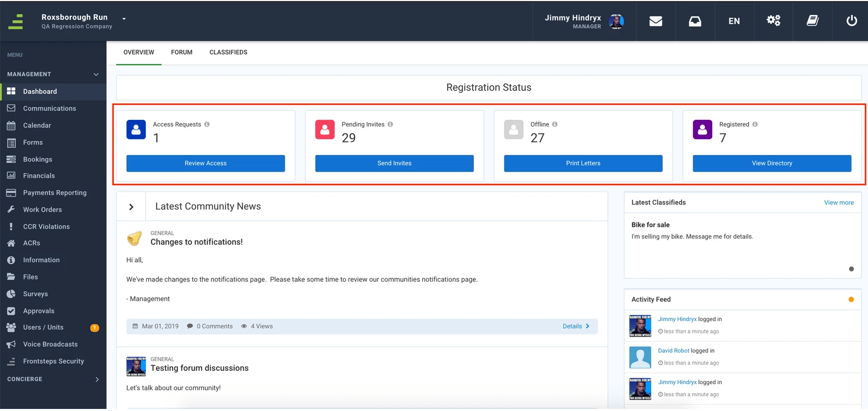This screenshot has height=411, width=868.
Task: Open the mail envelope icon in header
Action: (656, 21)
